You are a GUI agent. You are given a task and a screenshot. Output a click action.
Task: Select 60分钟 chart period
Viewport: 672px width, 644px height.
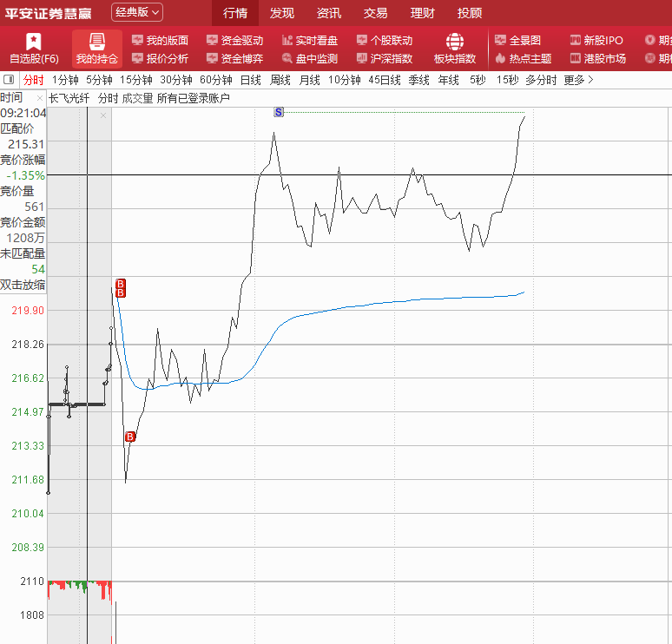coord(216,80)
